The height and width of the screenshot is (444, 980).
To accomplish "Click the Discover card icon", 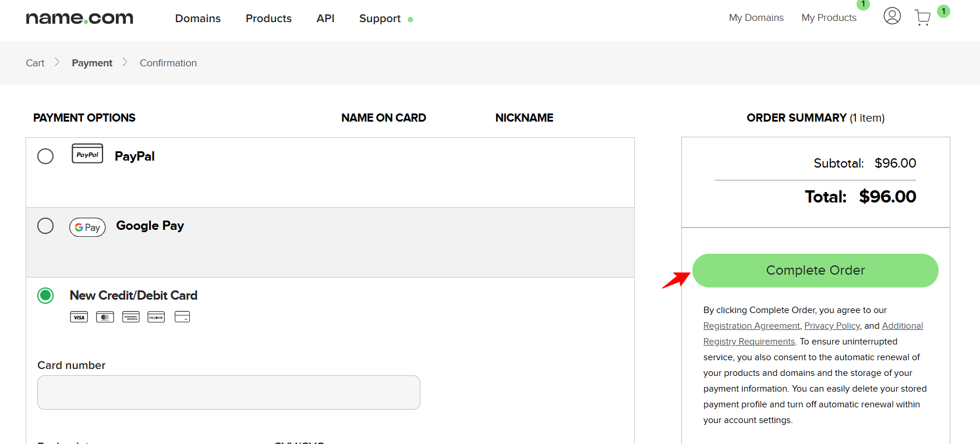I will click(156, 317).
